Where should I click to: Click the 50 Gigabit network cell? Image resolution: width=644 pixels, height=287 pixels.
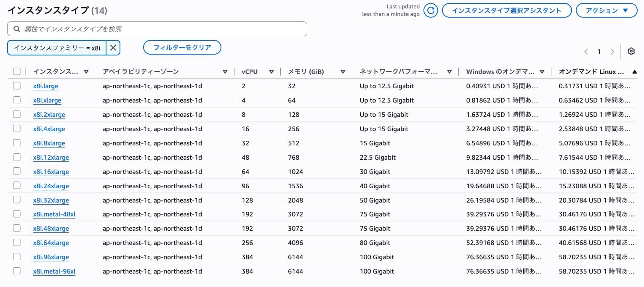tap(375, 200)
